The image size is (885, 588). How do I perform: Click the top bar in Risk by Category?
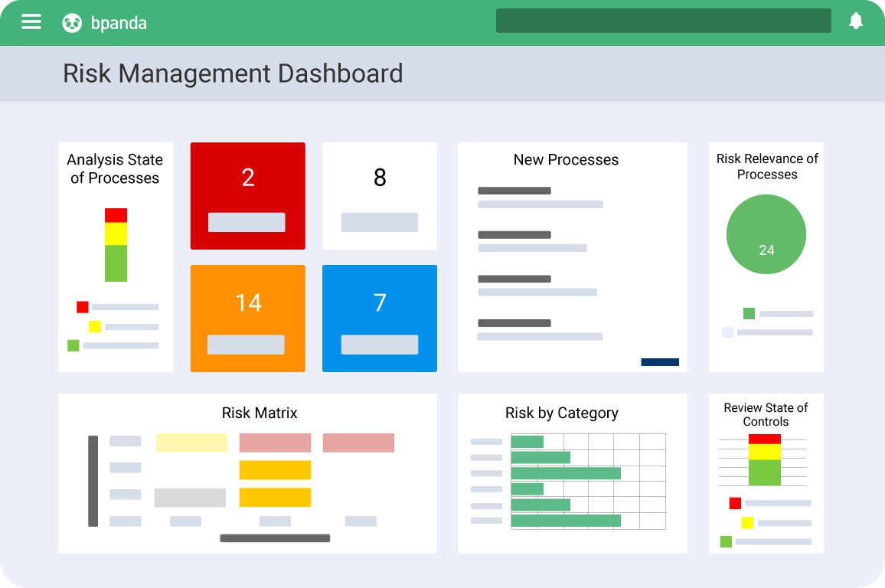click(x=527, y=442)
